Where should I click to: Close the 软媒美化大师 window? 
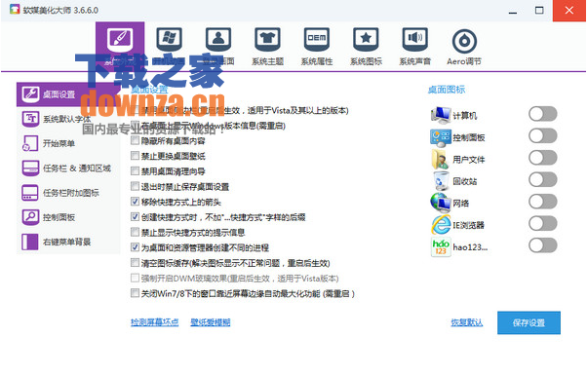pyautogui.click(x=569, y=11)
